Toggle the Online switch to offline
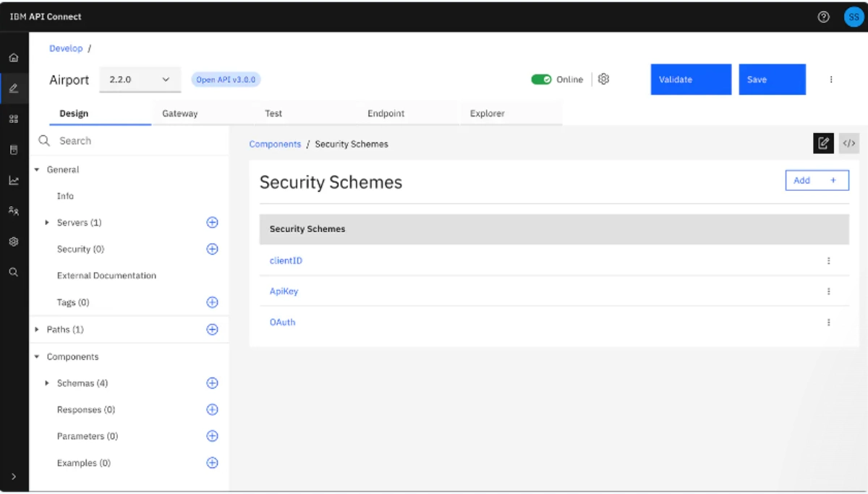The height and width of the screenshot is (494, 868). click(542, 80)
